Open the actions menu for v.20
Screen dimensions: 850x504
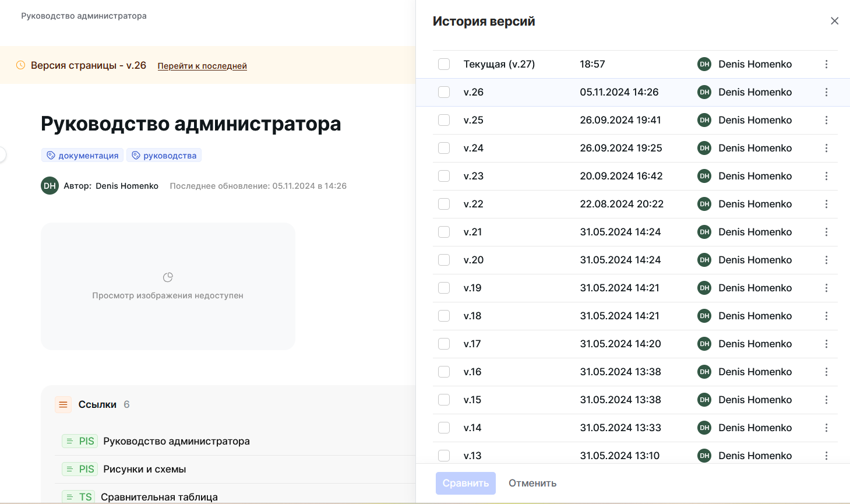827,260
